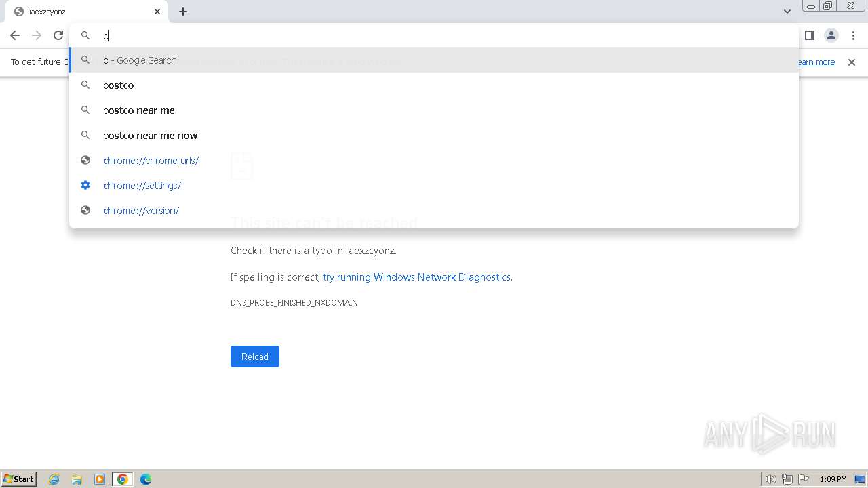Image resolution: width=868 pixels, height=488 pixels.
Task: Launch Internet Explorer from the taskbar
Action: [x=54, y=479]
